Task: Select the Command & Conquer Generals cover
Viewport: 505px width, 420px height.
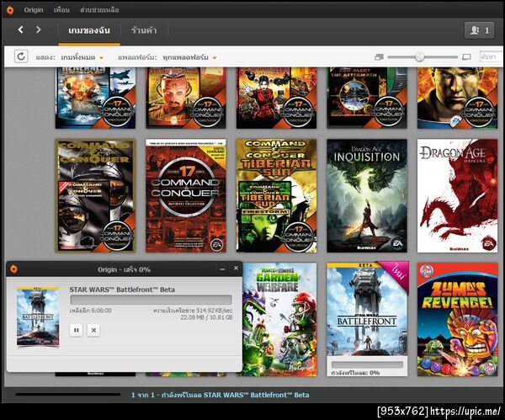Action: (95, 98)
